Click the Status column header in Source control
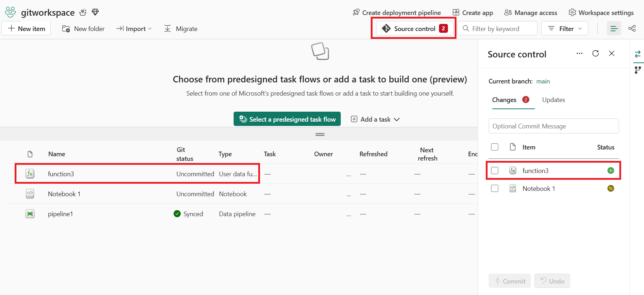 pos(606,147)
